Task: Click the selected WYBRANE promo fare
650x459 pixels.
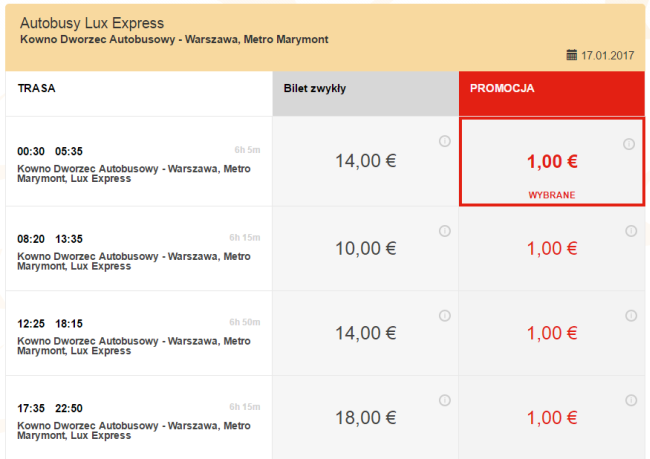Action: pos(551,162)
